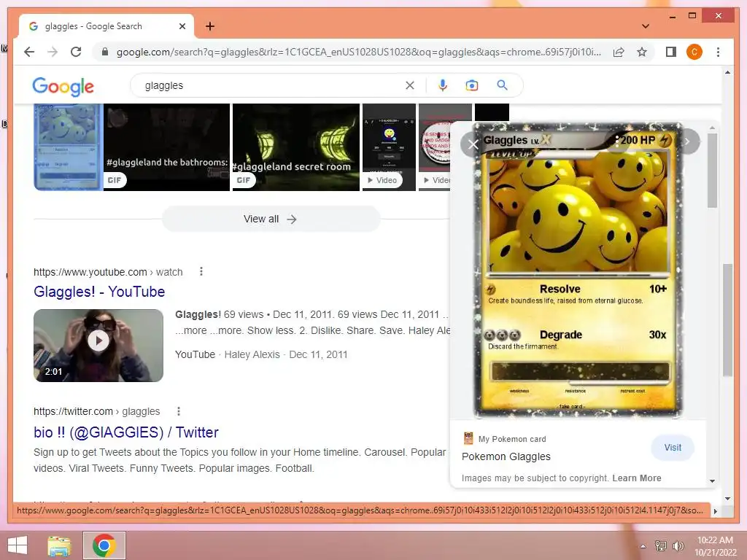Viewport: 747px width, 560px height.
Task: Click youtube.com watch URL breadcrumb
Action: point(108,272)
